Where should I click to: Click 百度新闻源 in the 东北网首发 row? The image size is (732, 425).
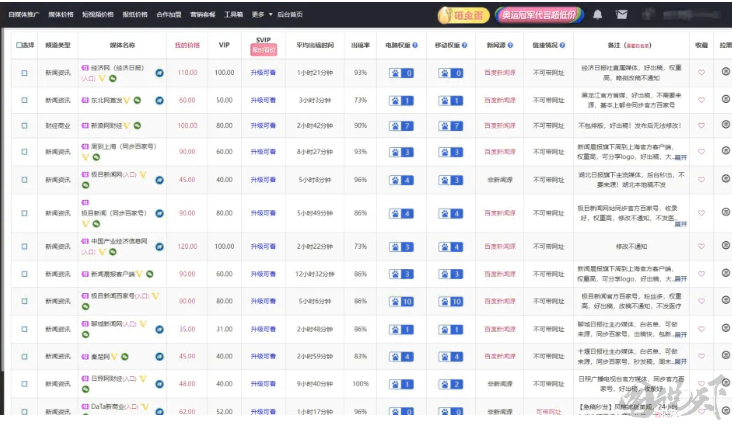[500, 100]
